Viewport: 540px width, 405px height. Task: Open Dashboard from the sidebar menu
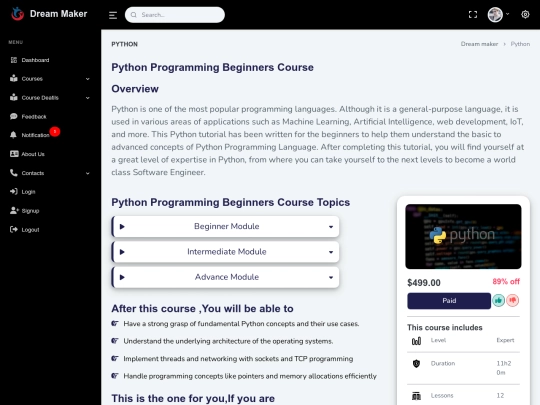(x=35, y=60)
